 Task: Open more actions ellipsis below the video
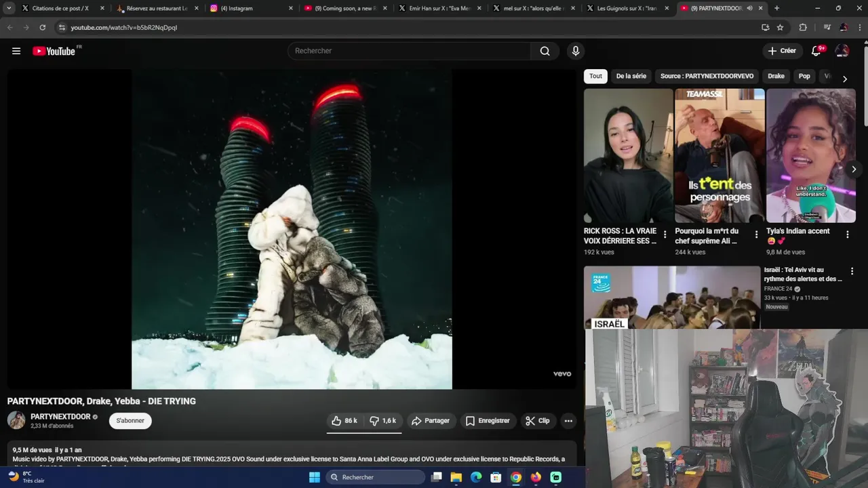point(568,421)
